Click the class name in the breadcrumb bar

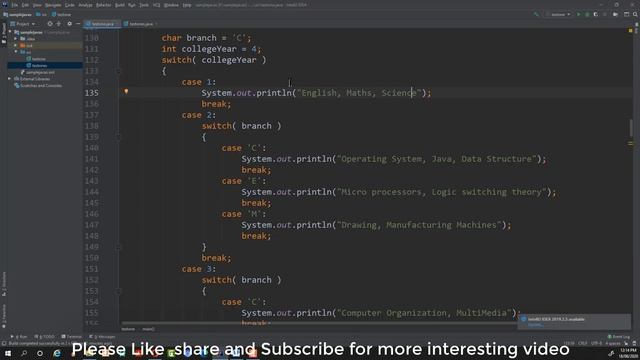click(128, 329)
